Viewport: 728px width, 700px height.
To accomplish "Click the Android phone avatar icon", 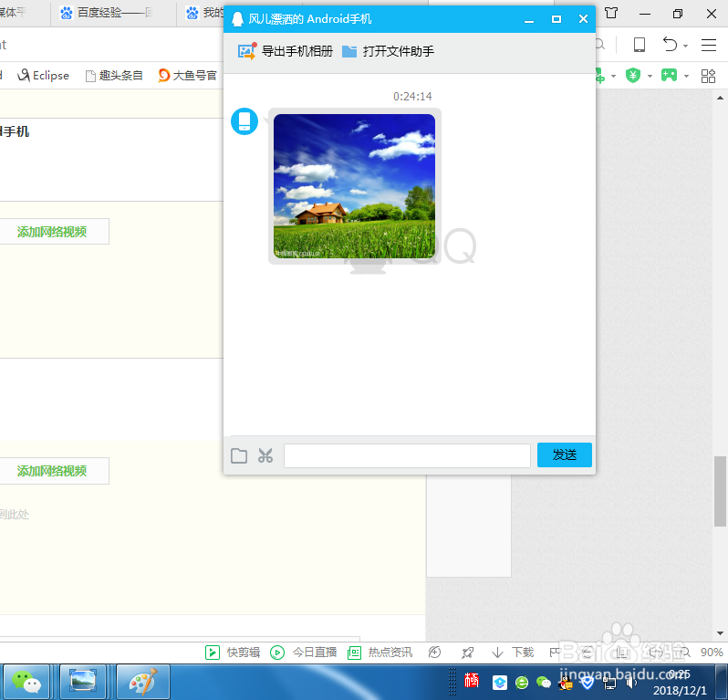I will pos(244,121).
